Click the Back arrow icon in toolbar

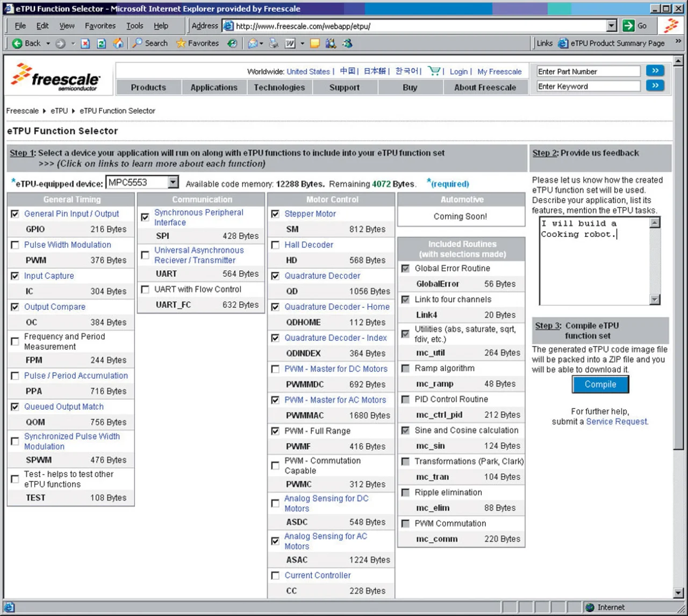18,44
